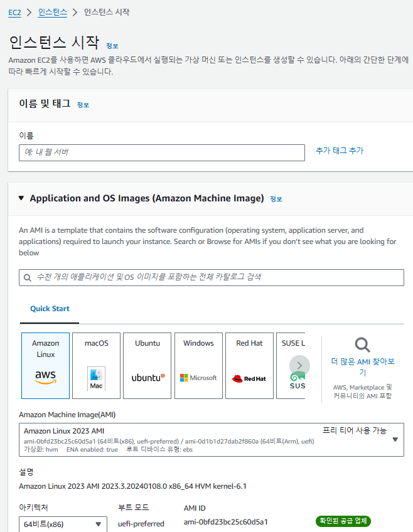Click the ubuntu logo icon

tap(148, 378)
